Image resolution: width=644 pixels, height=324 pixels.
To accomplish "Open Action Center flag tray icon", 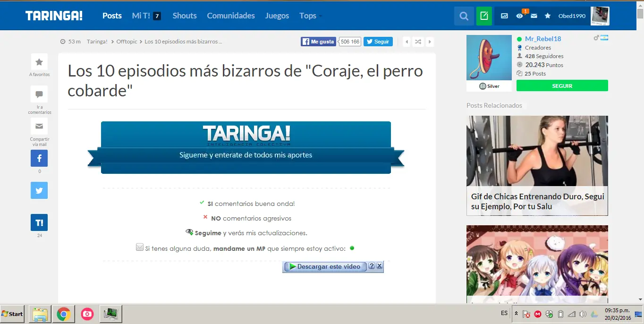I will click(x=526, y=314).
